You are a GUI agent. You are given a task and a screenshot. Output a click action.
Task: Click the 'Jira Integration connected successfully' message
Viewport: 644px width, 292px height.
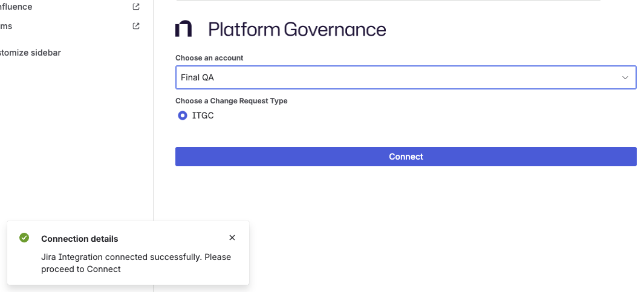tap(136, 263)
